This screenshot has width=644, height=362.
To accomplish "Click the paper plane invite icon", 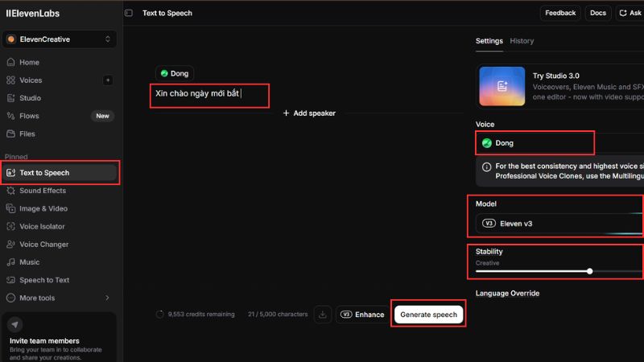I will click(x=14, y=325).
